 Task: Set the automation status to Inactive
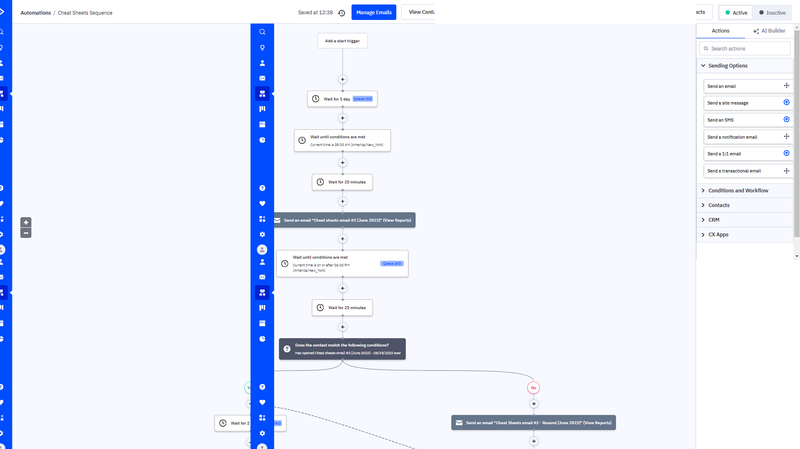[x=772, y=13]
